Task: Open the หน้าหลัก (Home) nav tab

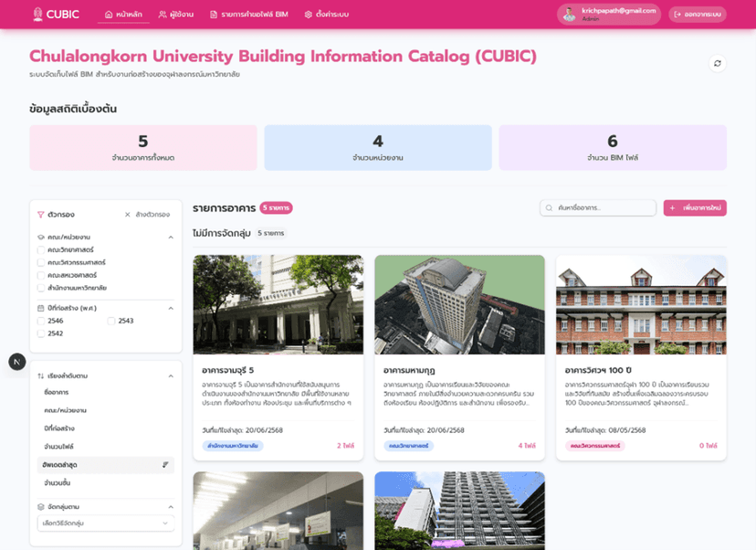Action: (x=123, y=15)
